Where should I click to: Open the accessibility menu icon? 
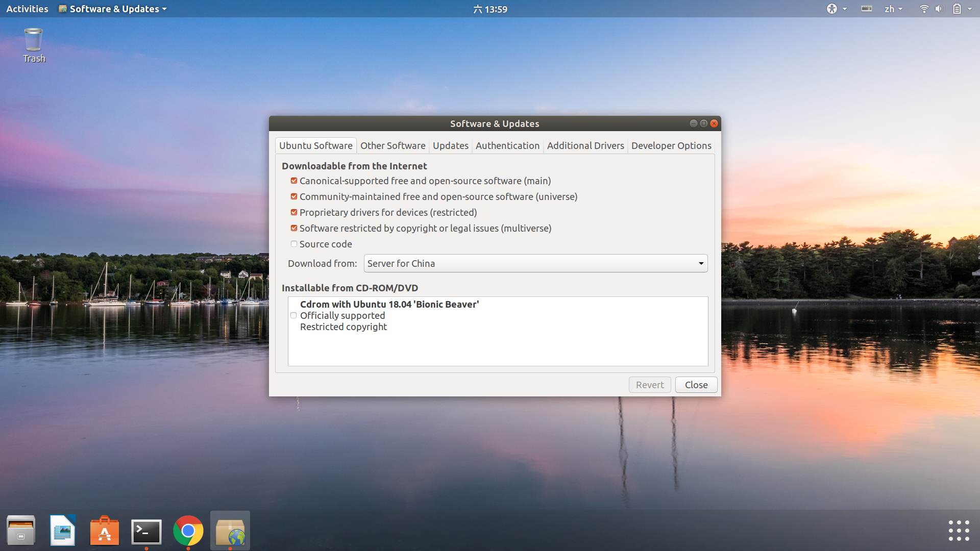[x=832, y=9]
